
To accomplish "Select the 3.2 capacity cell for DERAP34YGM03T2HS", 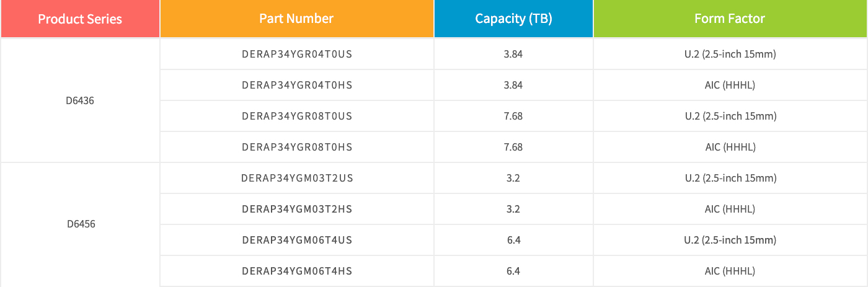I will coord(513,209).
